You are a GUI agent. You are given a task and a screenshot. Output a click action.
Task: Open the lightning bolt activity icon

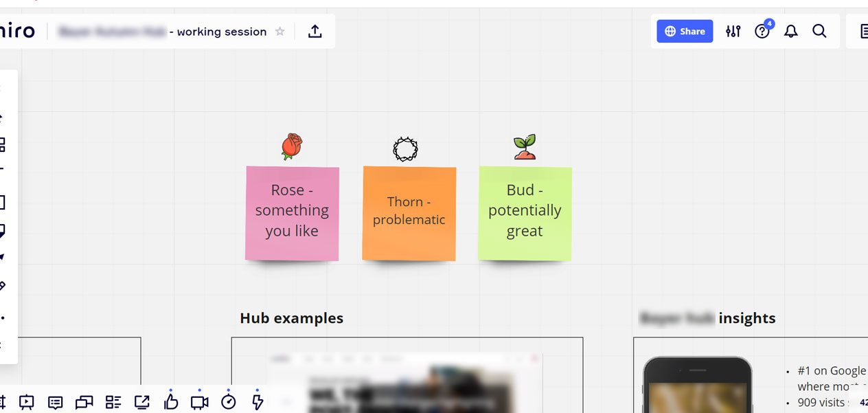(x=258, y=403)
